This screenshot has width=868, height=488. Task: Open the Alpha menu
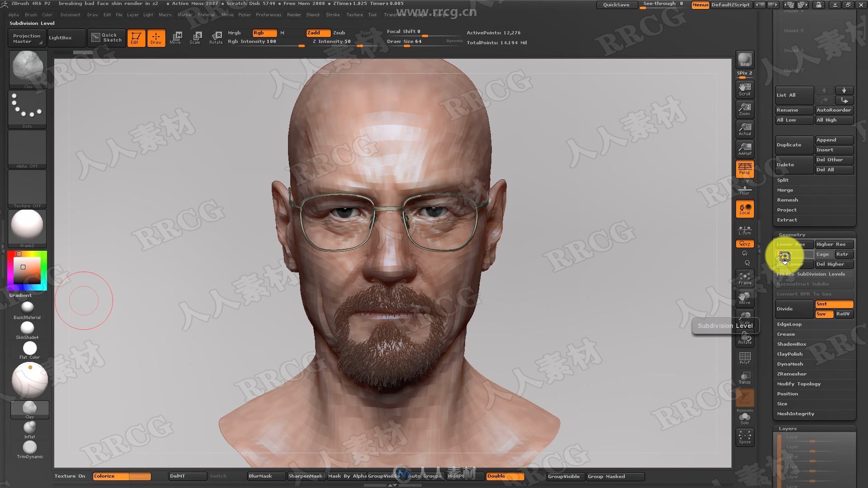[x=14, y=14]
